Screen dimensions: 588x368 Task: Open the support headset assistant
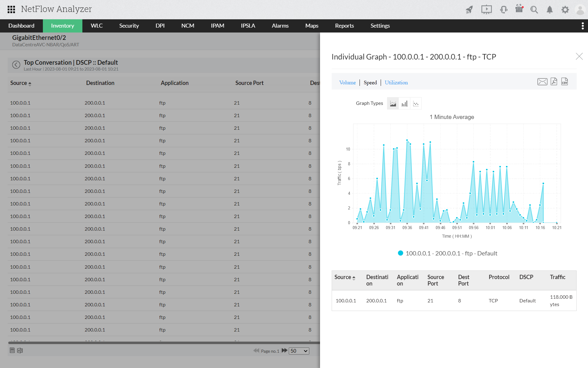(x=503, y=10)
